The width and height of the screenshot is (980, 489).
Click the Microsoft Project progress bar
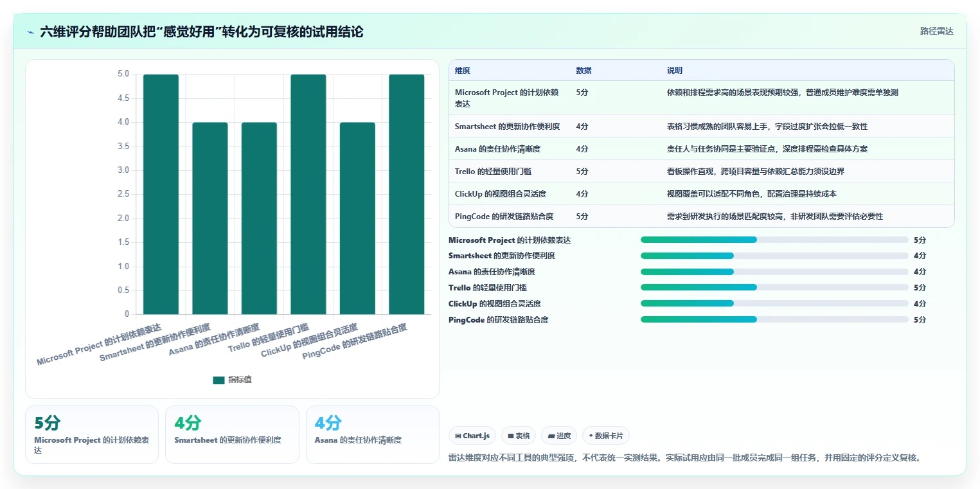(x=774, y=240)
